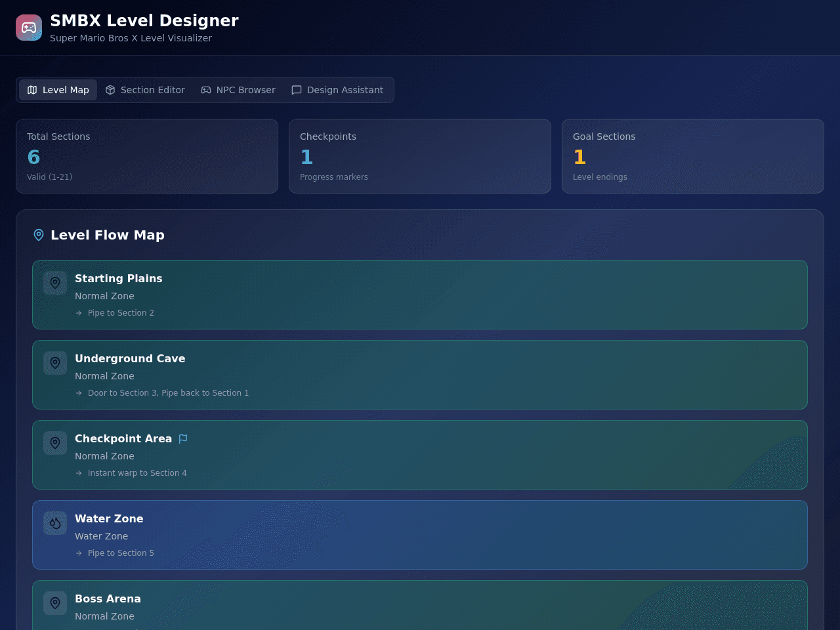Click the Checkpoint Area pin icon

[55, 443]
